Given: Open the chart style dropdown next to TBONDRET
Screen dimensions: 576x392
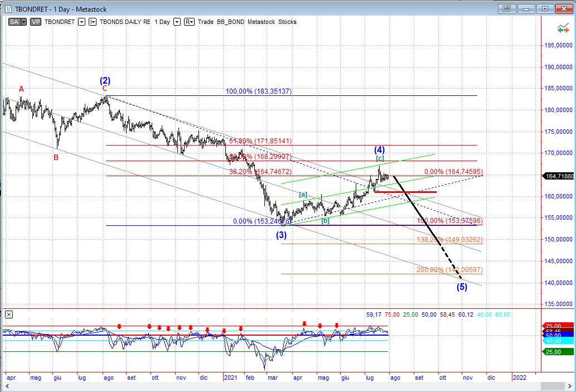Looking at the screenshot, I should click(x=93, y=22).
